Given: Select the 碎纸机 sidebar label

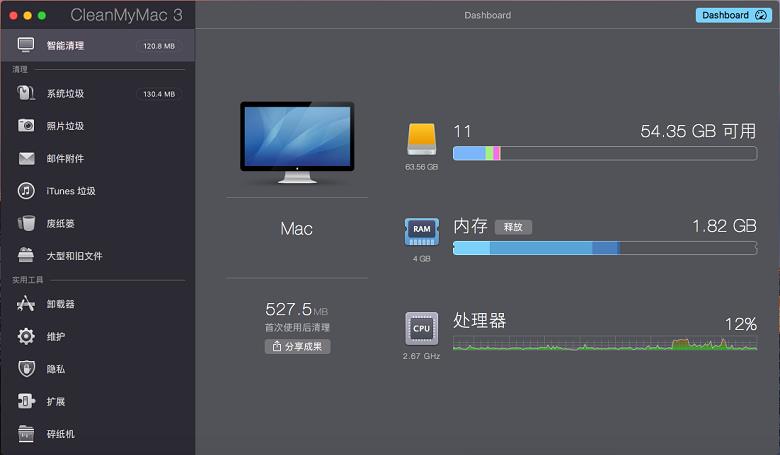Looking at the screenshot, I should pos(61,434).
